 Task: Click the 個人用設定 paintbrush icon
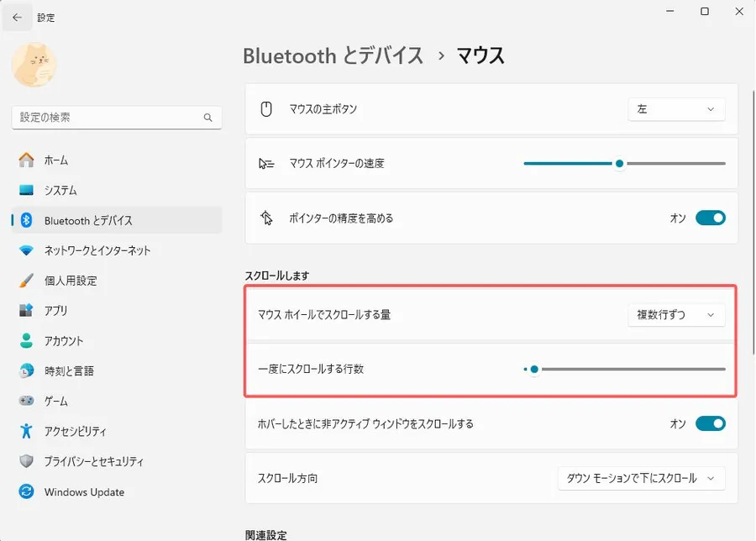click(x=27, y=281)
